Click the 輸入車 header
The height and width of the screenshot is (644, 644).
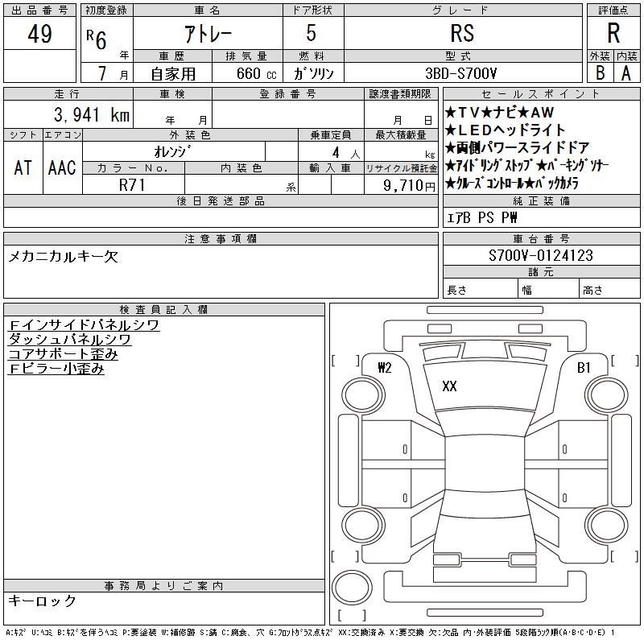point(331,168)
